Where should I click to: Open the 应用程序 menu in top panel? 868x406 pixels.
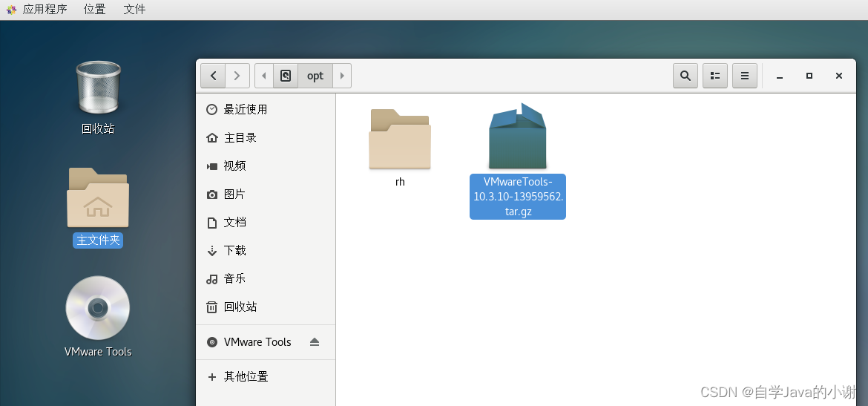(45, 10)
